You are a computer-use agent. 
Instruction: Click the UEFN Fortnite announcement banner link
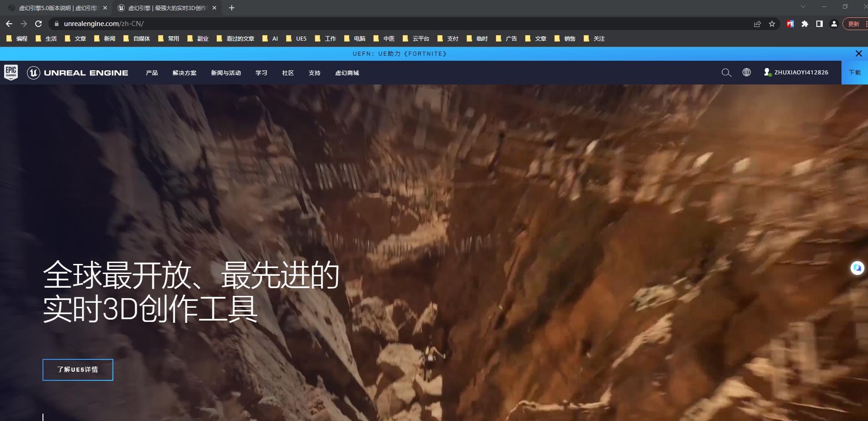pos(399,53)
